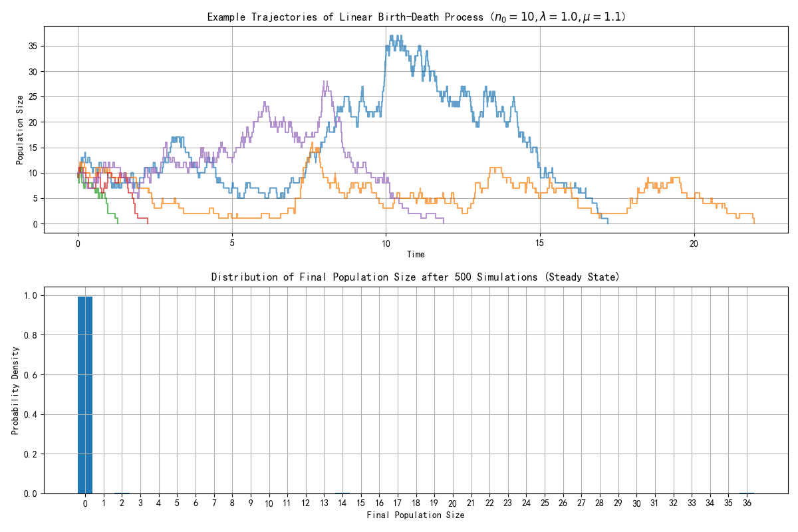The image size is (798, 532).
Task: Click tick label 20 on the time axis
Action: coord(694,243)
